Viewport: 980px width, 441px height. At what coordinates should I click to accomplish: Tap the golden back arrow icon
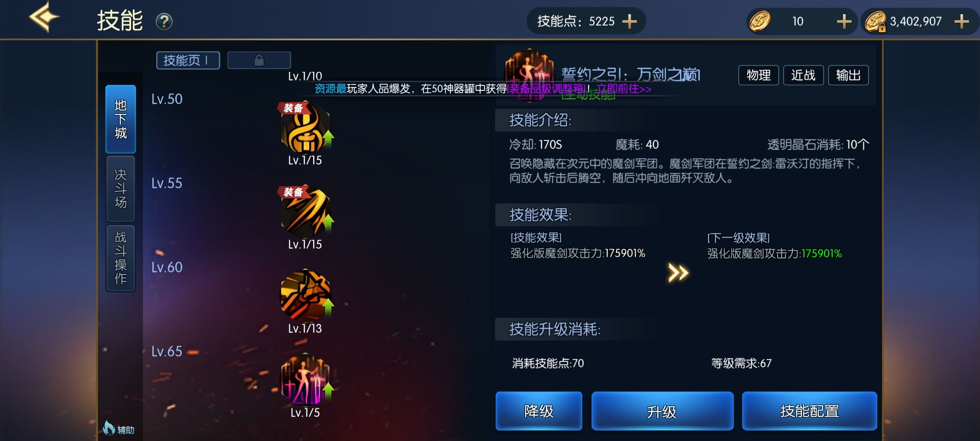point(44,17)
